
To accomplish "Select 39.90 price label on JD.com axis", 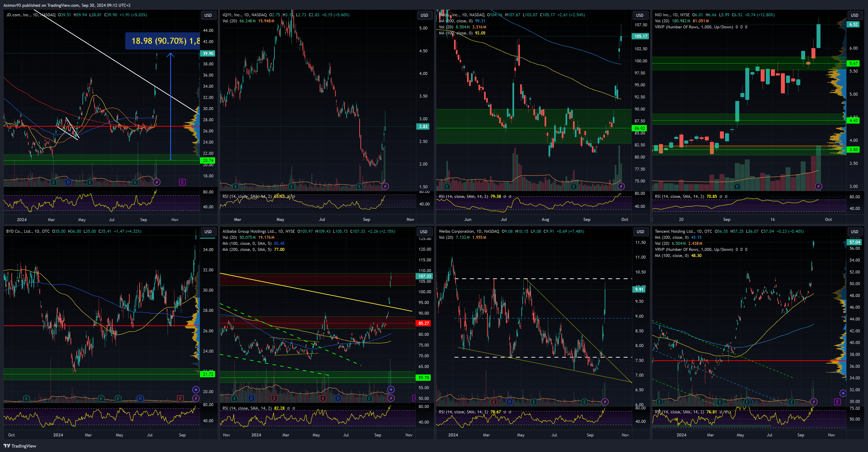I will 208,54.
